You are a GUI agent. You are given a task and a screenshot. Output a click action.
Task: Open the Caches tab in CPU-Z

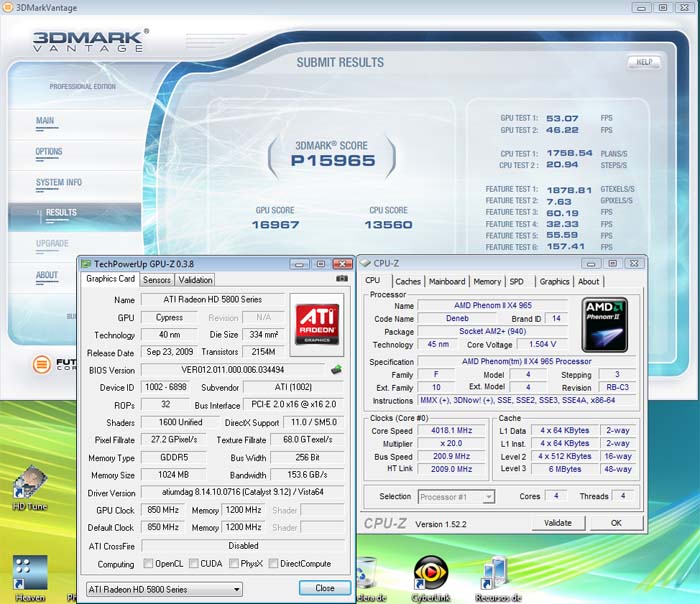[408, 282]
